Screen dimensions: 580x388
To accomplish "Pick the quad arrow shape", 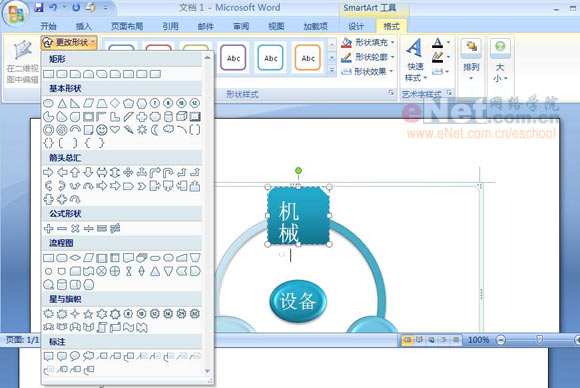I will (128, 172).
